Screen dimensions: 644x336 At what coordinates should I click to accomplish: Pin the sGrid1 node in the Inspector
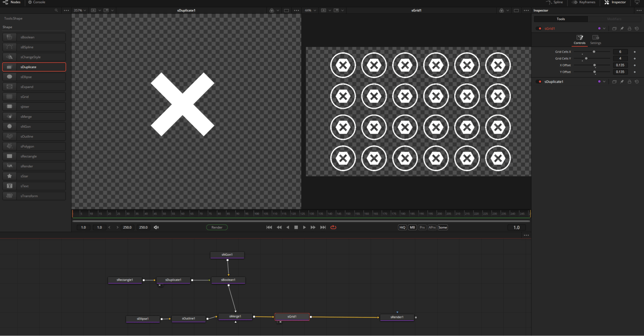point(622,28)
